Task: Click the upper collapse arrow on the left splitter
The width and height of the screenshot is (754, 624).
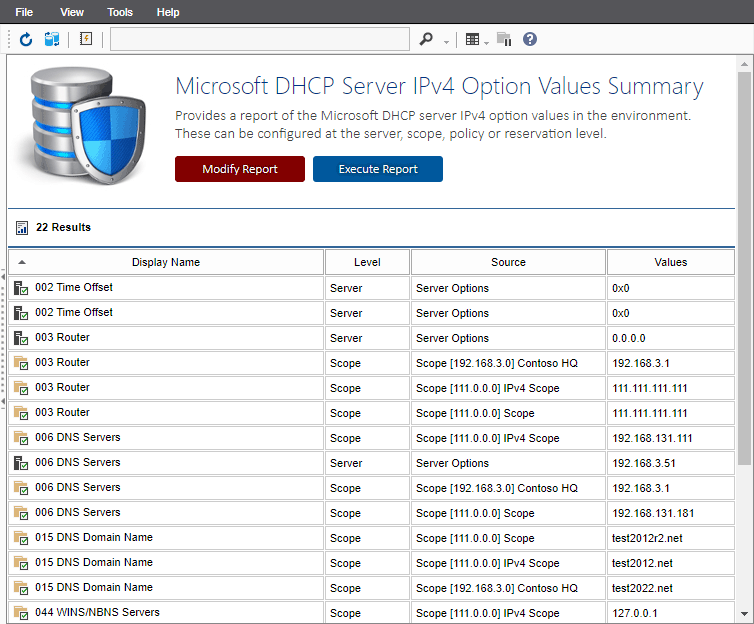Action: click(3, 277)
